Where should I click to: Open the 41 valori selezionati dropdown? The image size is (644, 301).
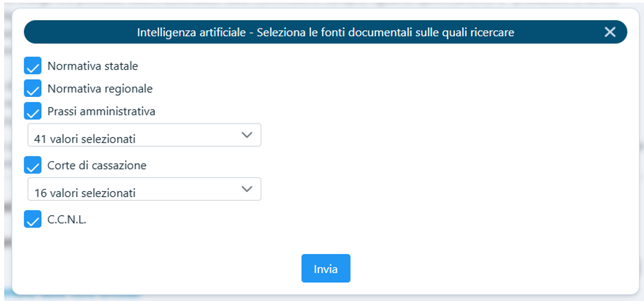144,135
